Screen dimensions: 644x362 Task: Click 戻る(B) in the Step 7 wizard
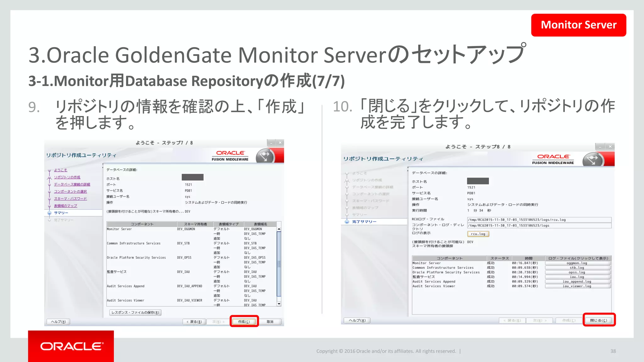click(x=194, y=321)
